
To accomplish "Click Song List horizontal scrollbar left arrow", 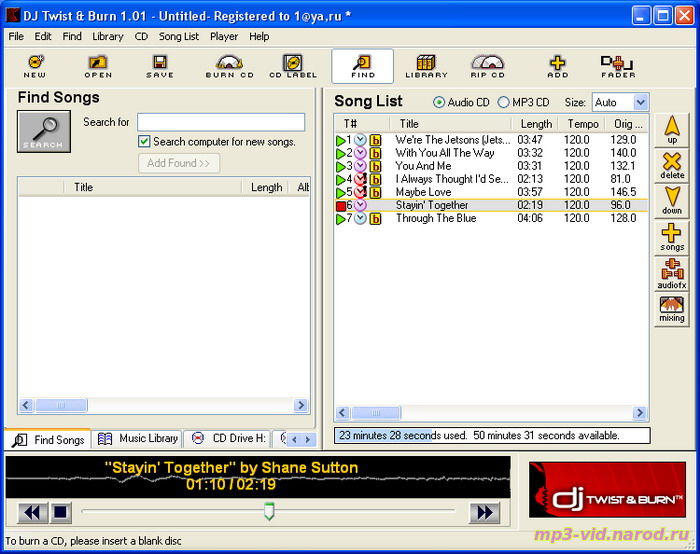I will click(342, 413).
